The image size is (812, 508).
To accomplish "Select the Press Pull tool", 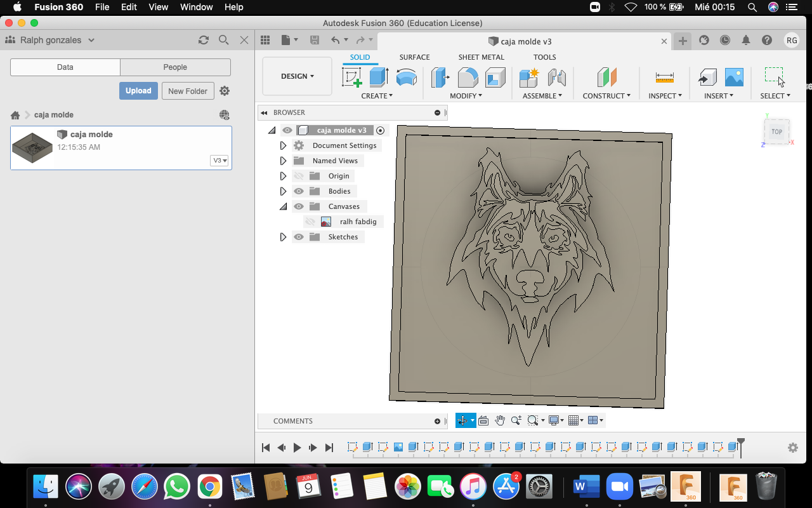I will click(x=440, y=77).
